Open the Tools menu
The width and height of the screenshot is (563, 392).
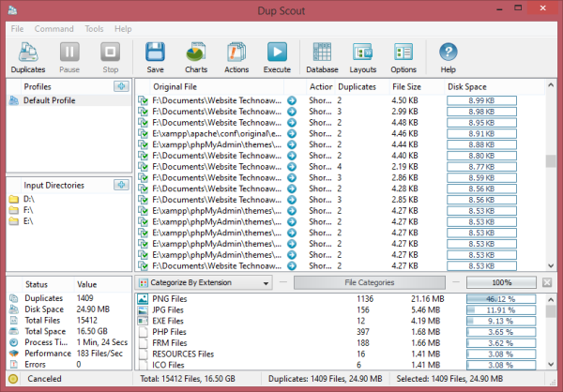[94, 29]
